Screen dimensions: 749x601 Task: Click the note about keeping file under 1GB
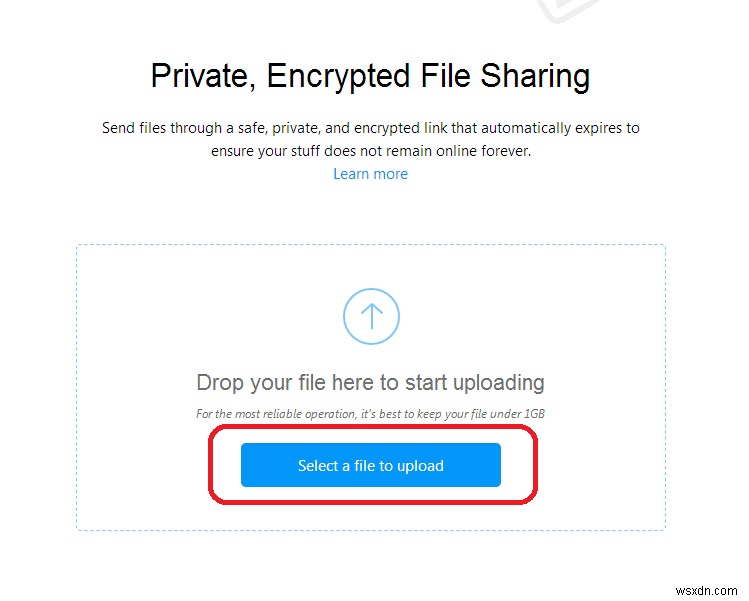pyautogui.click(x=370, y=414)
